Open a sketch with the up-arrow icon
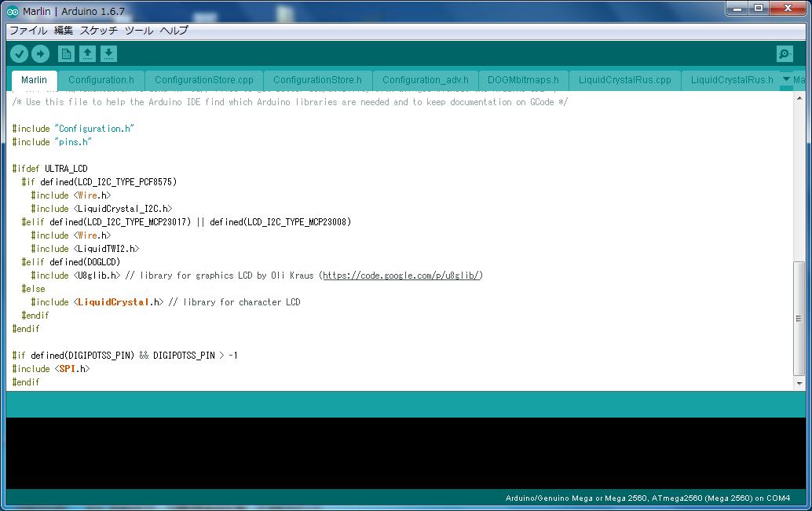The image size is (812, 511). (87, 54)
